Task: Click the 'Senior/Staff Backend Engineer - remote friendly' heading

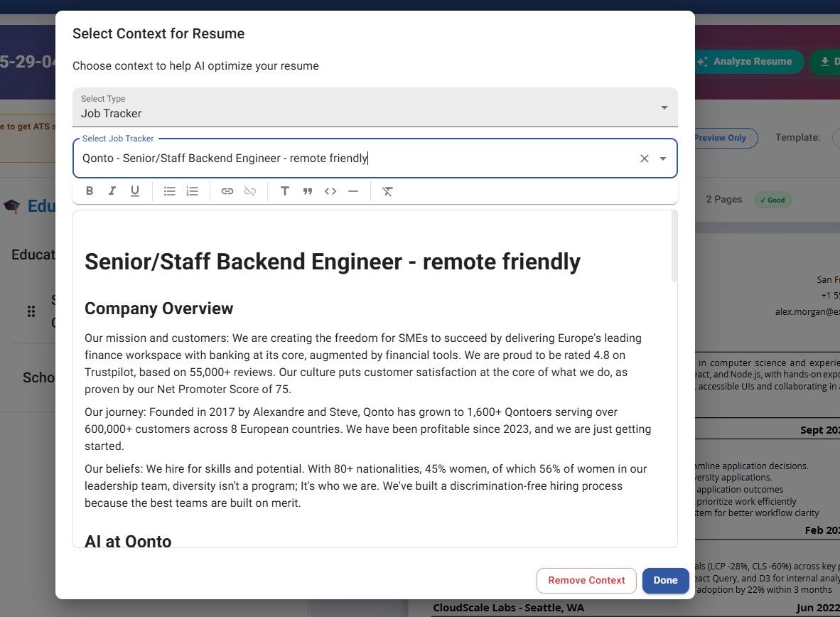Action: click(x=332, y=262)
